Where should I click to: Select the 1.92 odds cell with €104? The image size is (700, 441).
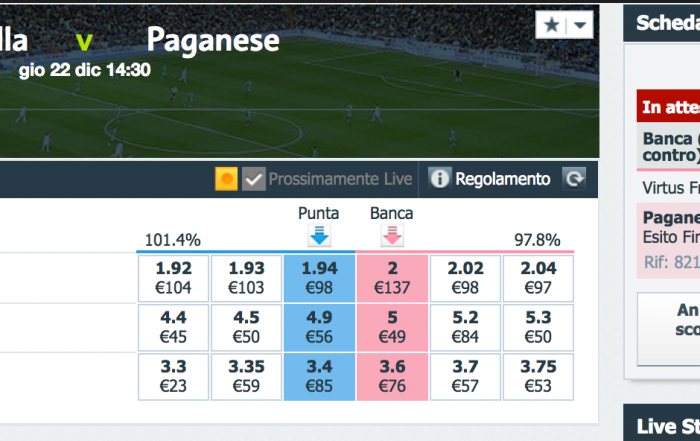point(174,278)
